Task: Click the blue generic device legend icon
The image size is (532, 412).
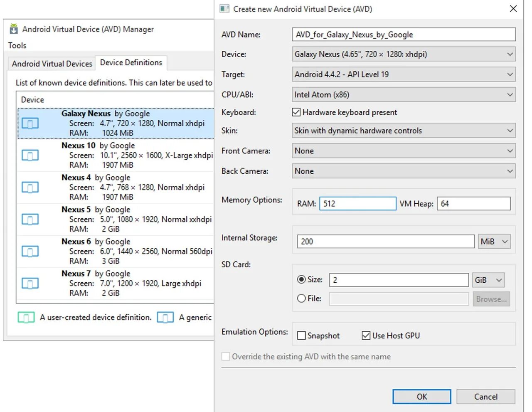Action: tap(165, 318)
